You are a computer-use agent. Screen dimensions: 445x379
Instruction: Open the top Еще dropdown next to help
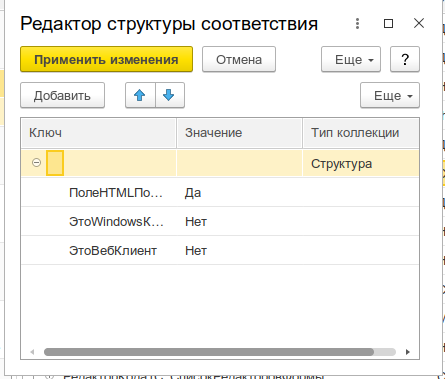[x=351, y=59]
